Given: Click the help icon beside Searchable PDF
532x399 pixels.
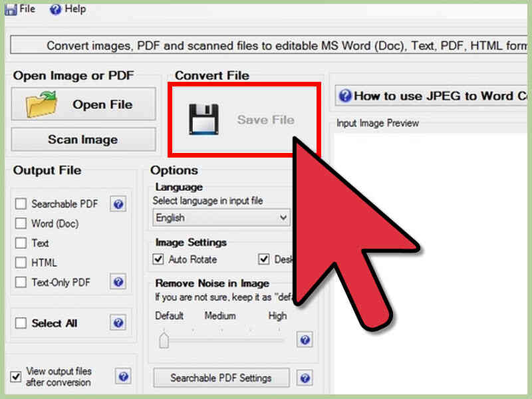Looking at the screenshot, I should [118, 204].
